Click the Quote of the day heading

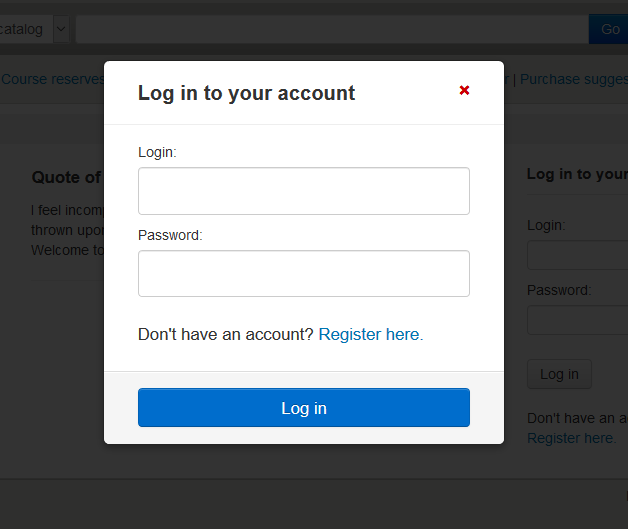point(66,177)
